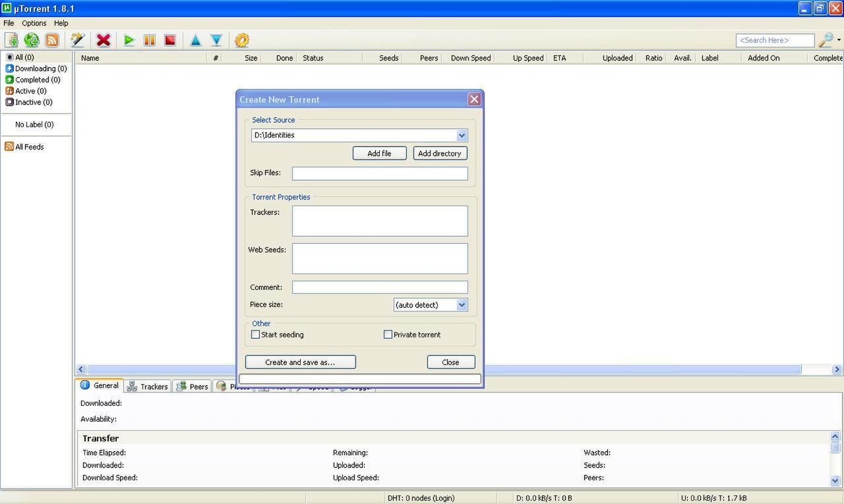The image size is (844, 504).
Task: Click the Create New Torrent wand icon
Action: tap(78, 40)
